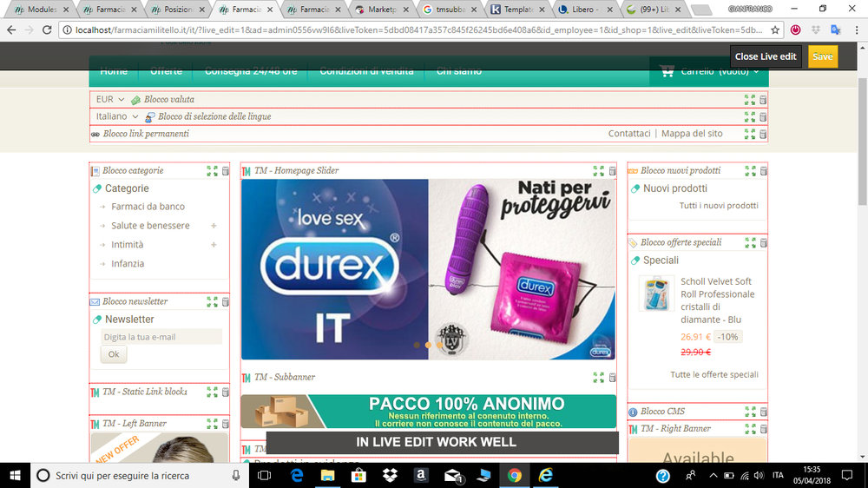Open the Chi siamo menu item
Viewport: 868px width, 488px height.
tap(459, 71)
